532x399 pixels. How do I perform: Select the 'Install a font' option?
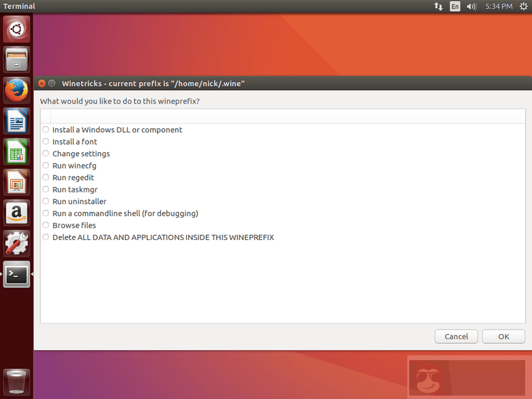coord(46,142)
